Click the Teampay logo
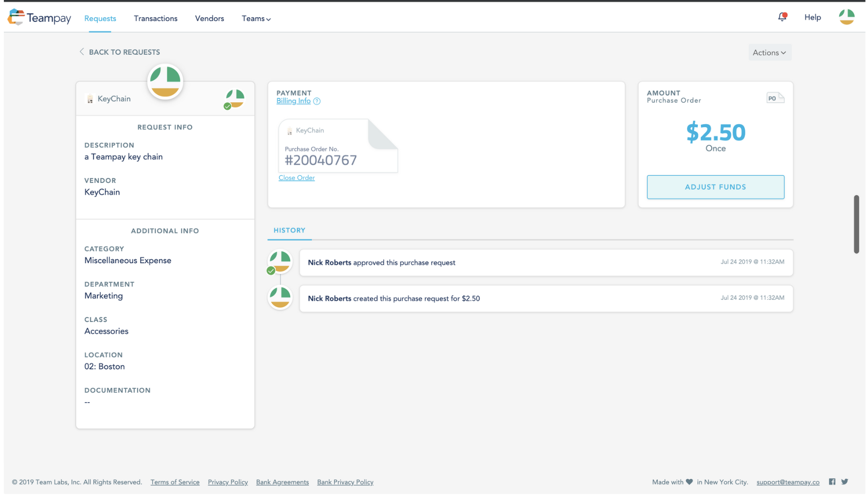 (x=39, y=18)
